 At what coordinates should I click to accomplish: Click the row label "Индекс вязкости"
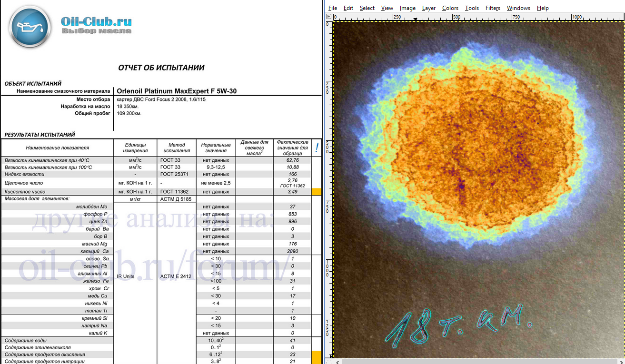click(x=24, y=175)
